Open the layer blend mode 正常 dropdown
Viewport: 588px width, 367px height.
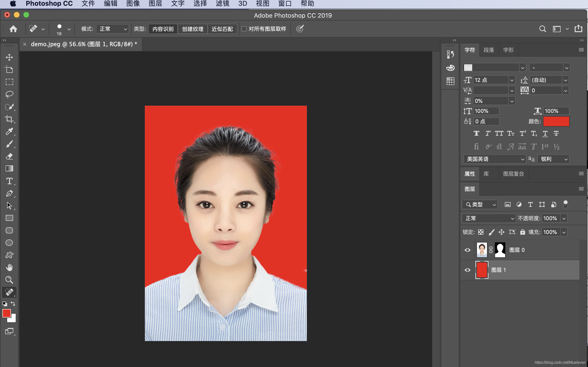tap(488, 218)
